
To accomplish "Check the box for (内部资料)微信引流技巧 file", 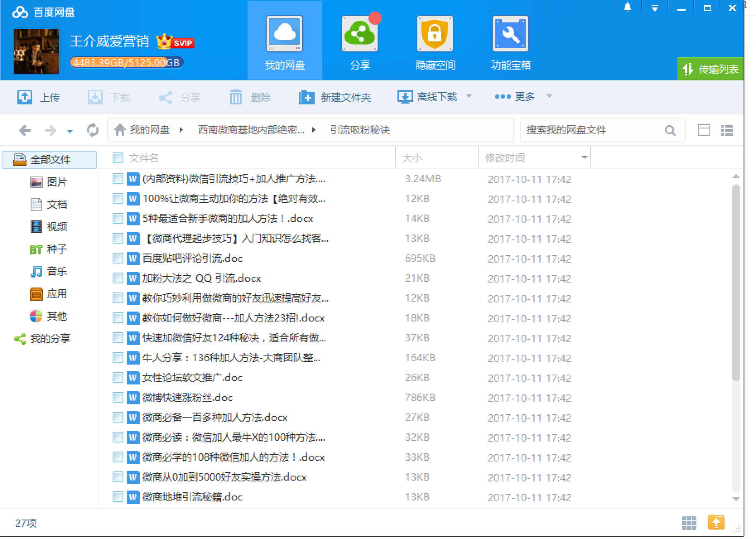I will pyautogui.click(x=118, y=179).
